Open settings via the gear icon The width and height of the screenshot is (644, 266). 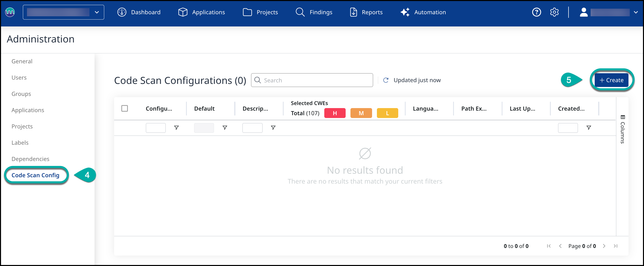click(x=554, y=12)
